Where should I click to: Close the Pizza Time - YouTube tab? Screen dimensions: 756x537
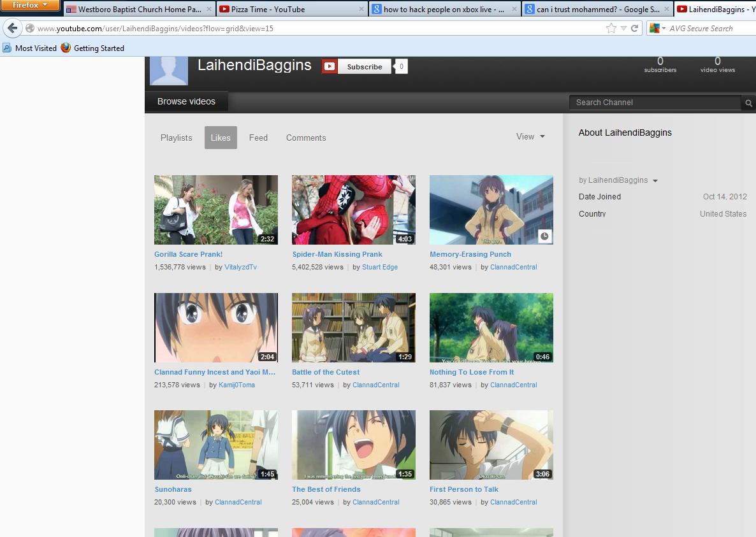361,9
